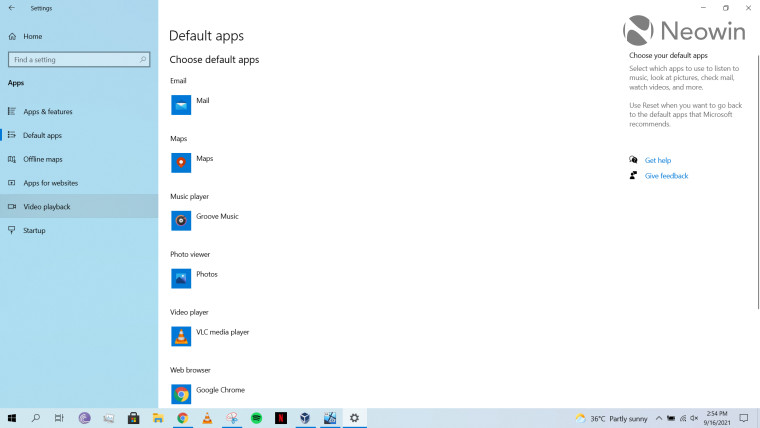The width and height of the screenshot is (760, 428).
Task: Open the weather widget showing 36°C
Action: [611, 418]
